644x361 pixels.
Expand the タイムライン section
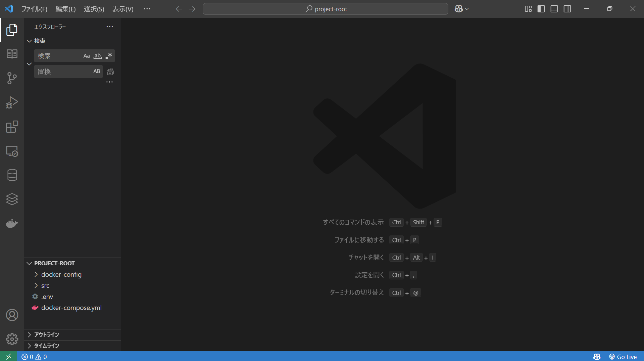(x=29, y=346)
